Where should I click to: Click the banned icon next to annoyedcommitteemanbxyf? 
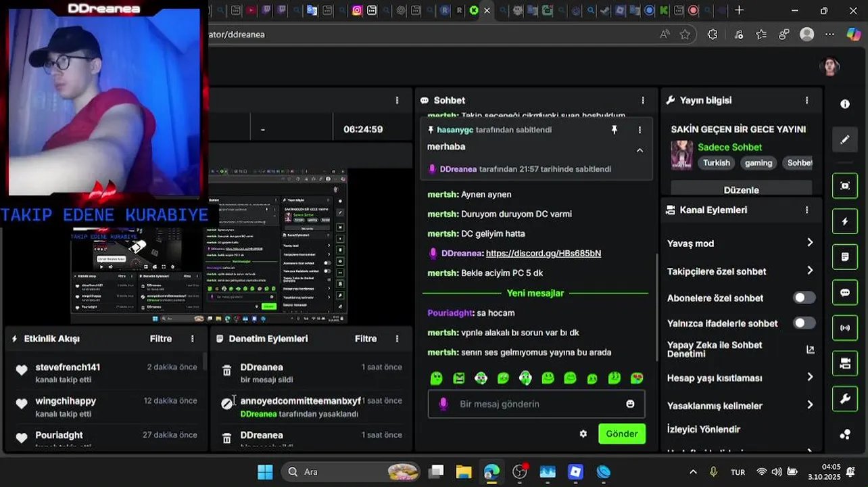pyautogui.click(x=226, y=404)
